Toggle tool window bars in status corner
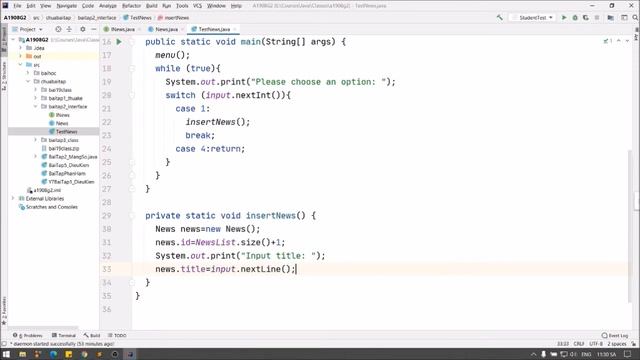Image resolution: width=640 pixels, height=360 pixels. tap(4, 344)
